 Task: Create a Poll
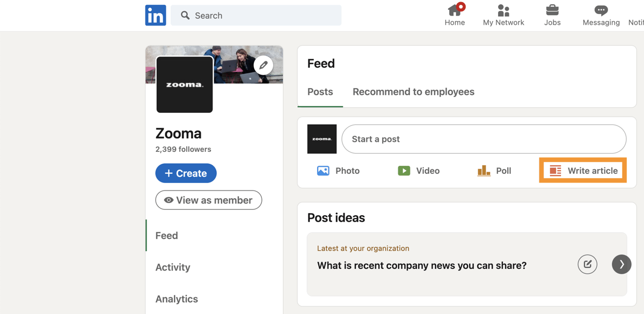[494, 170]
